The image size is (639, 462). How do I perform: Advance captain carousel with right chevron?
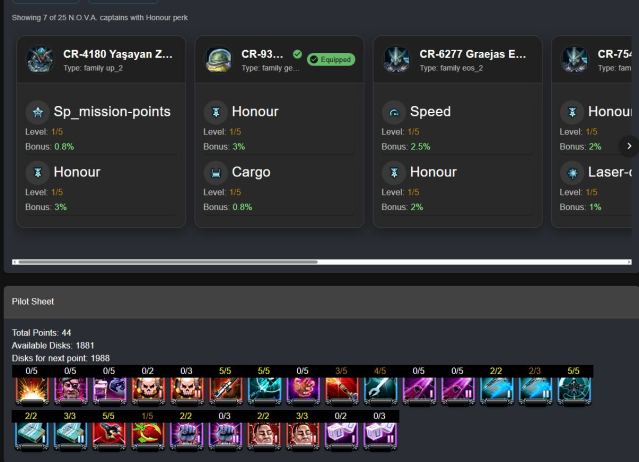pos(629,146)
